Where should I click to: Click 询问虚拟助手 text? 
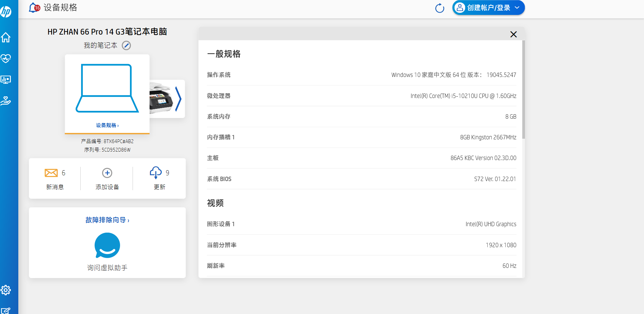(107, 268)
